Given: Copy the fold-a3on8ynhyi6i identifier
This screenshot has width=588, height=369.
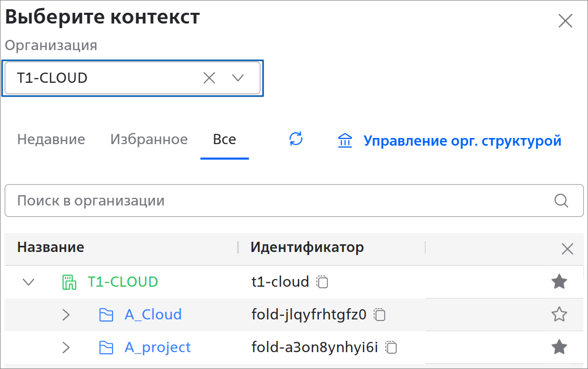Looking at the screenshot, I should tap(391, 348).
